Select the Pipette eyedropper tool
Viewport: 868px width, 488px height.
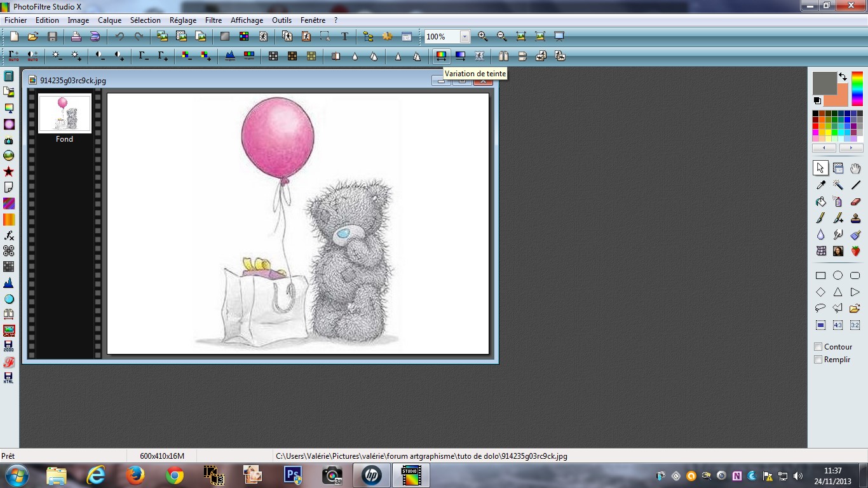[x=820, y=185]
